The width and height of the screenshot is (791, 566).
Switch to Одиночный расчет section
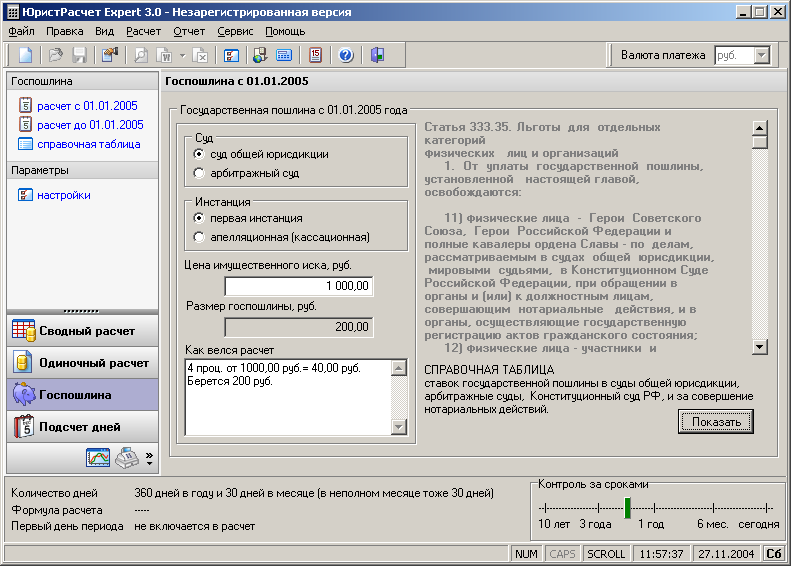[x=82, y=363]
